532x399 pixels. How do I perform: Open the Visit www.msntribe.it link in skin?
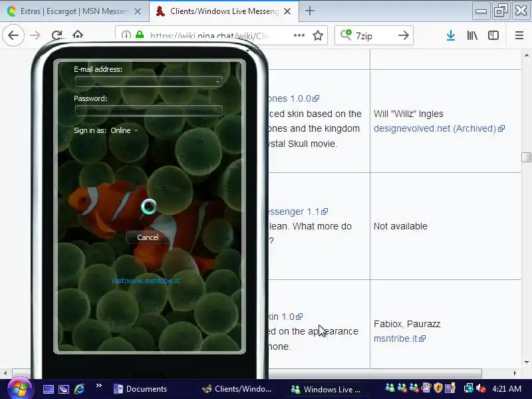(145, 281)
